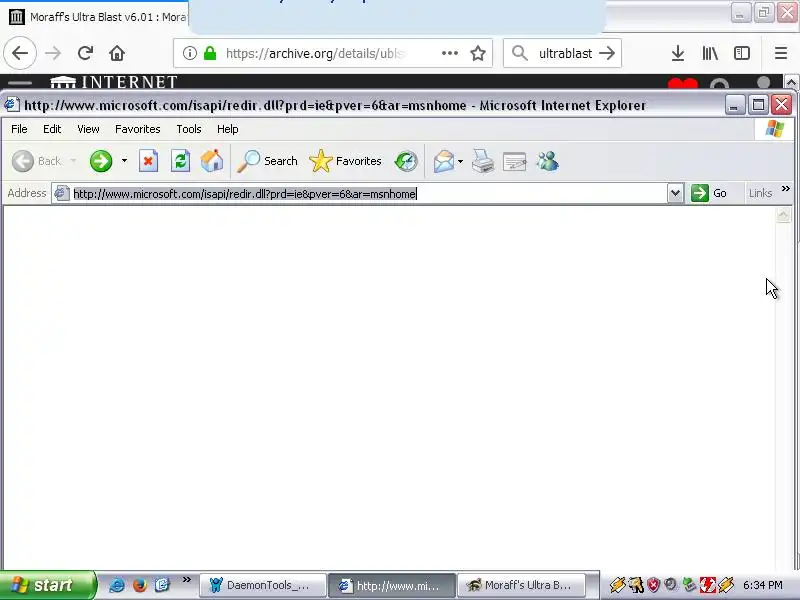Screen dimensions: 800x600
Task: Launch Internet Explorer from Quick Launch
Action: tap(117, 585)
